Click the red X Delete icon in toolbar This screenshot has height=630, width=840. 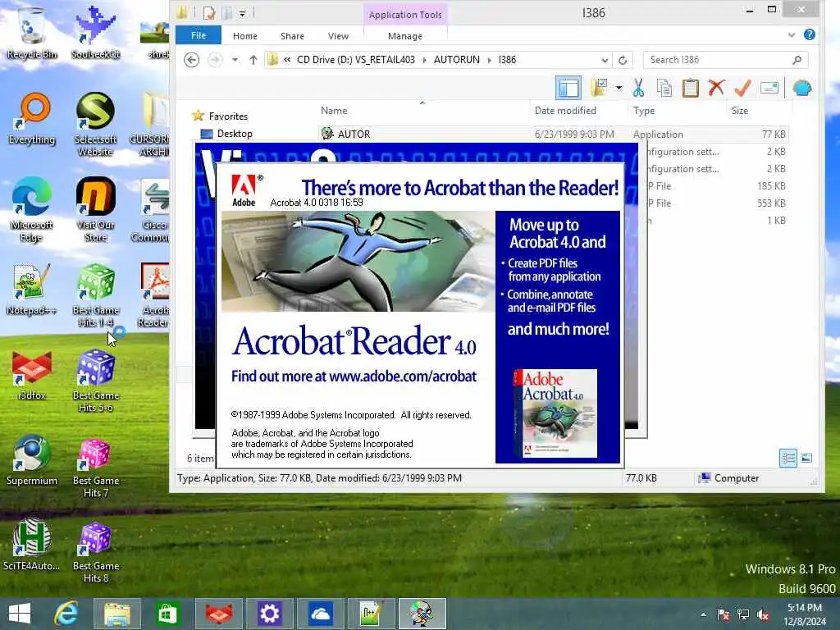(x=716, y=87)
